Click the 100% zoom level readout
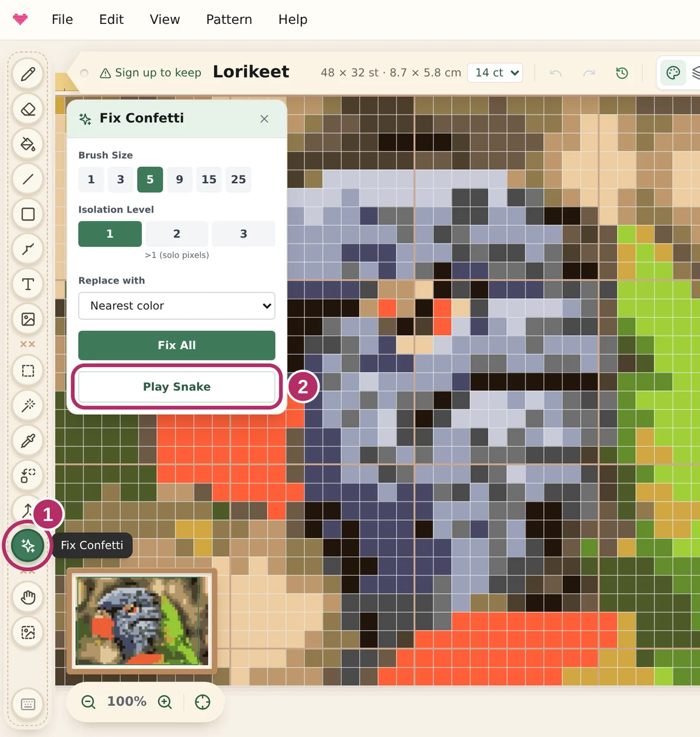 [x=127, y=701]
